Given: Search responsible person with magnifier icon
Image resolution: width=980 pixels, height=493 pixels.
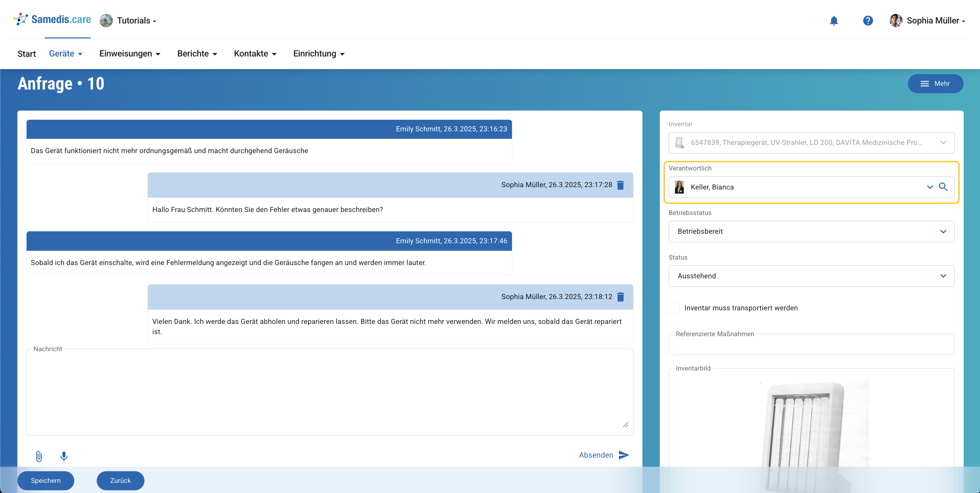Looking at the screenshot, I should point(943,187).
